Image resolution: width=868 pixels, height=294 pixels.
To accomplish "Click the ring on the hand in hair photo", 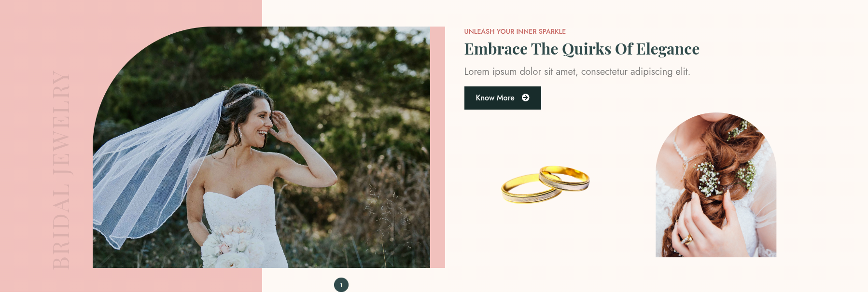I will pyautogui.click(x=687, y=238).
